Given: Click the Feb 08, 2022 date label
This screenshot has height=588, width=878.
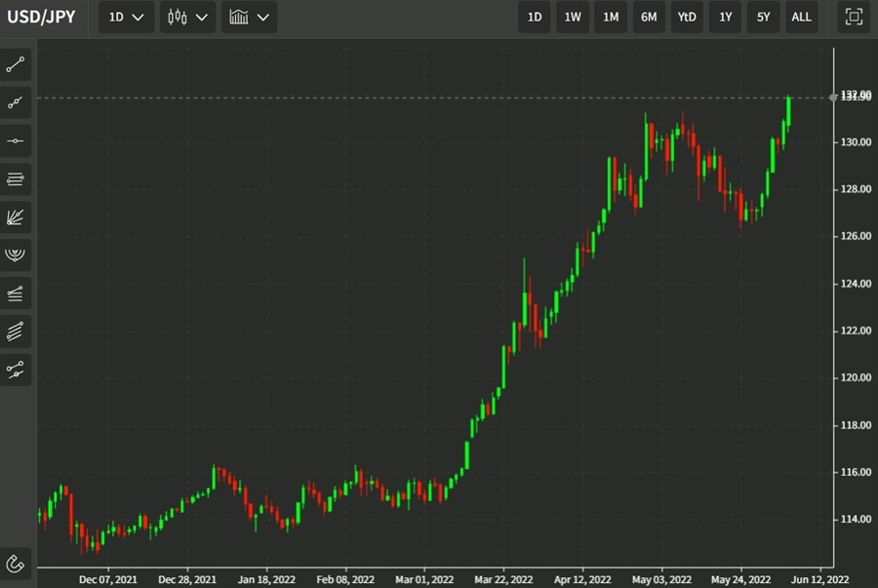Looking at the screenshot, I should point(345,579).
